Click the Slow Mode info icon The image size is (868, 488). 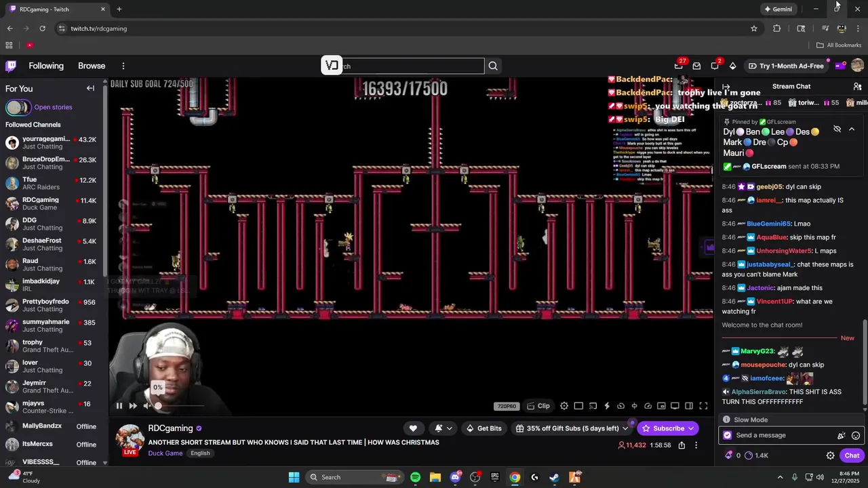726,420
